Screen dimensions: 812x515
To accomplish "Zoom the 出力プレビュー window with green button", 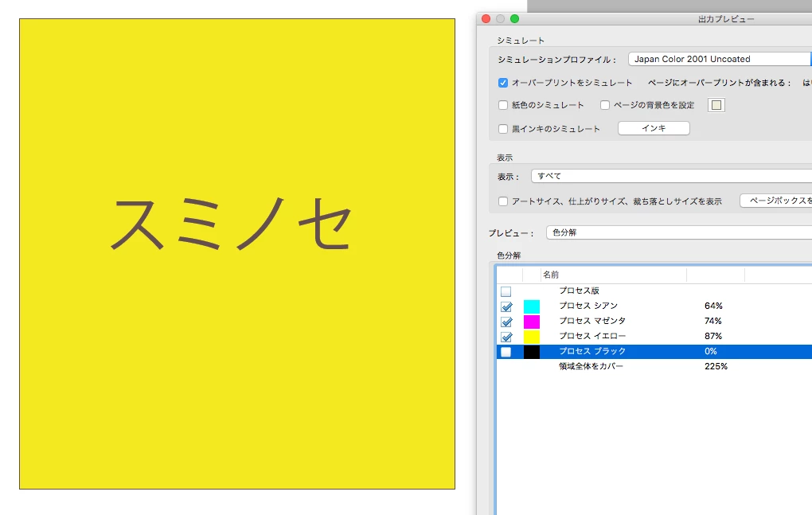I will pos(514,19).
